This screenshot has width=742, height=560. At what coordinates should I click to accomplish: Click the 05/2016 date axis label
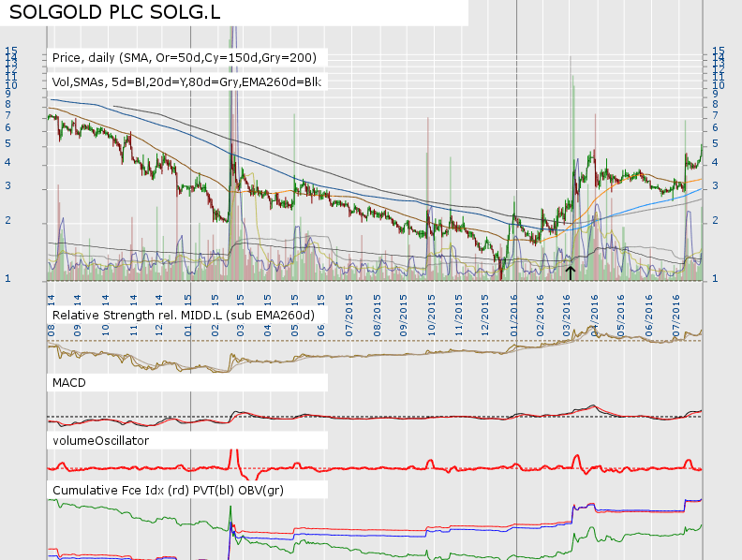621,316
